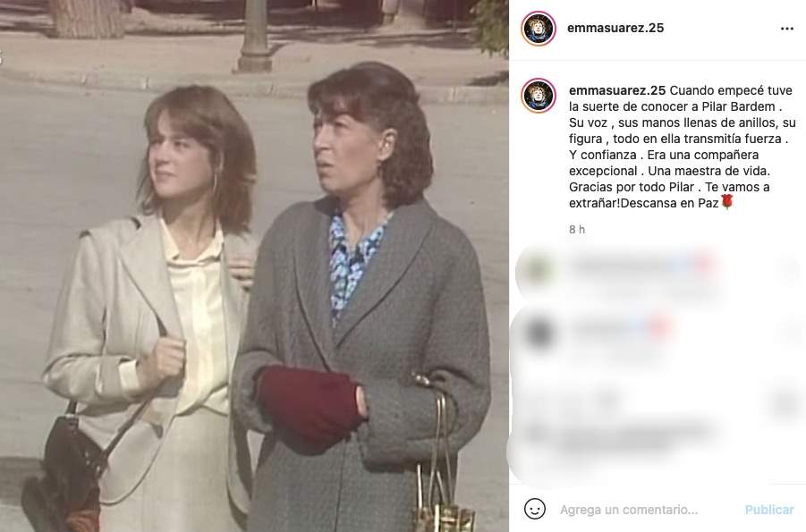Like the first blurred comment with heart icon

790,269
